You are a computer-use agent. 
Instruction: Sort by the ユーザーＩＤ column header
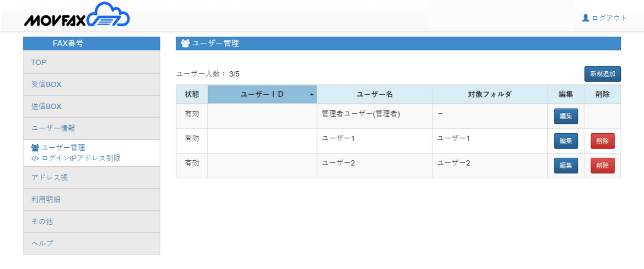pyautogui.click(x=262, y=95)
